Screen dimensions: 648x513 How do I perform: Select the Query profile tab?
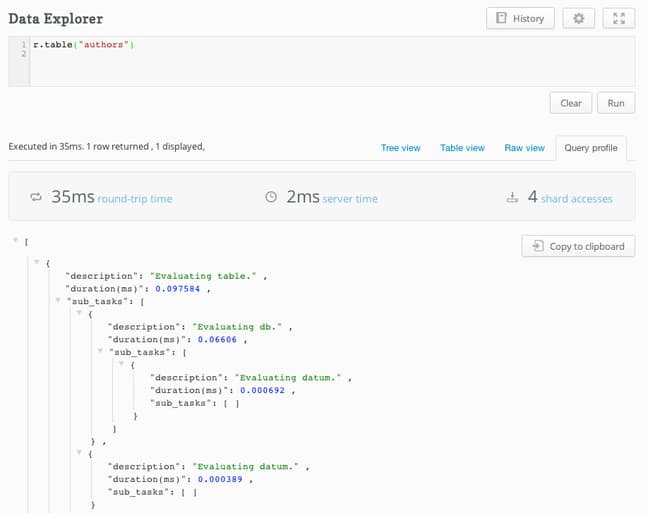591,148
